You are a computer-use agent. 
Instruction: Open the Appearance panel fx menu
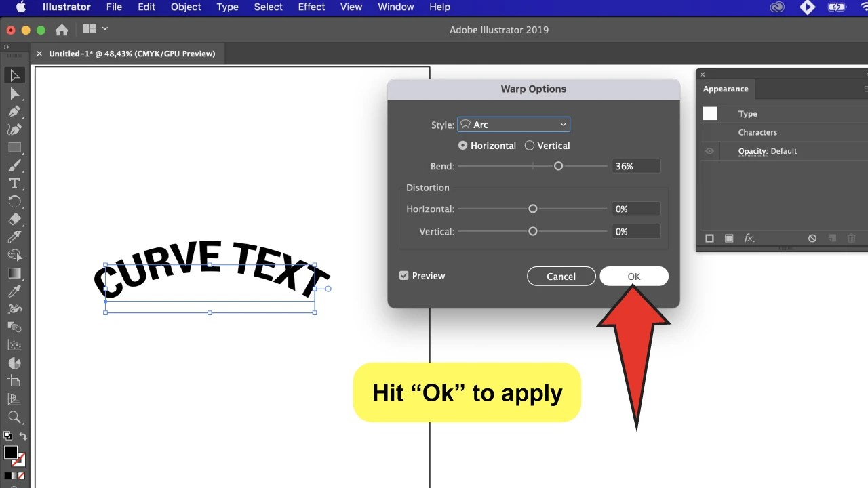click(749, 238)
